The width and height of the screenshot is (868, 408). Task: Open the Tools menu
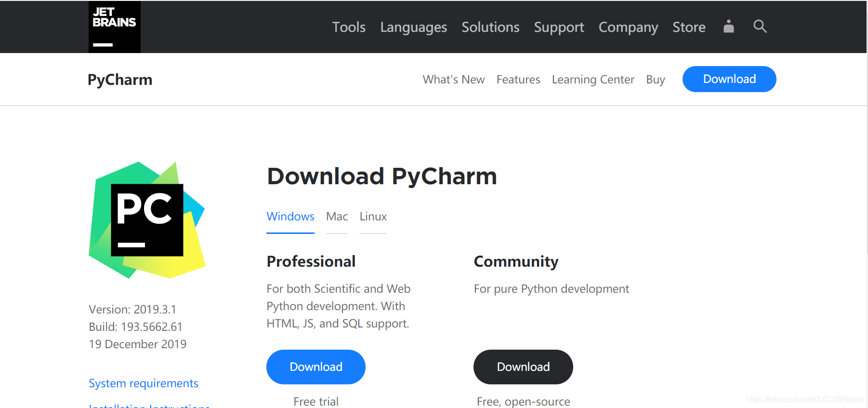[349, 27]
